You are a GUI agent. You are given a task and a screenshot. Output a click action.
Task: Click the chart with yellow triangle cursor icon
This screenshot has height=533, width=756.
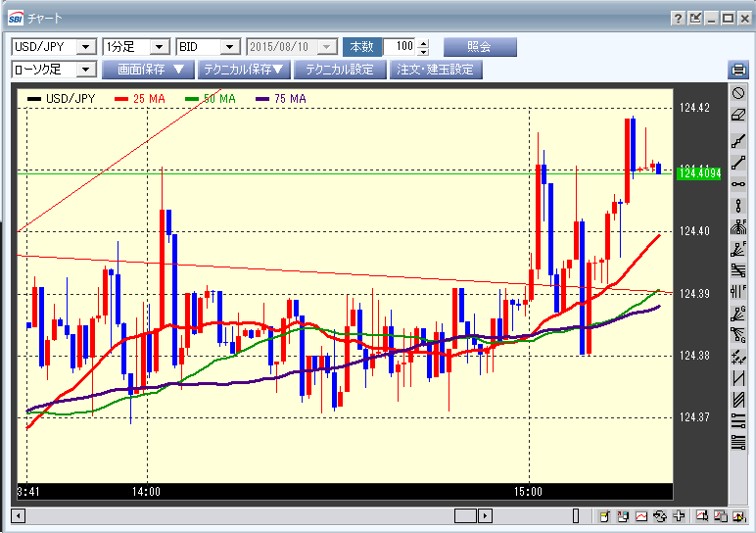[x=738, y=516]
